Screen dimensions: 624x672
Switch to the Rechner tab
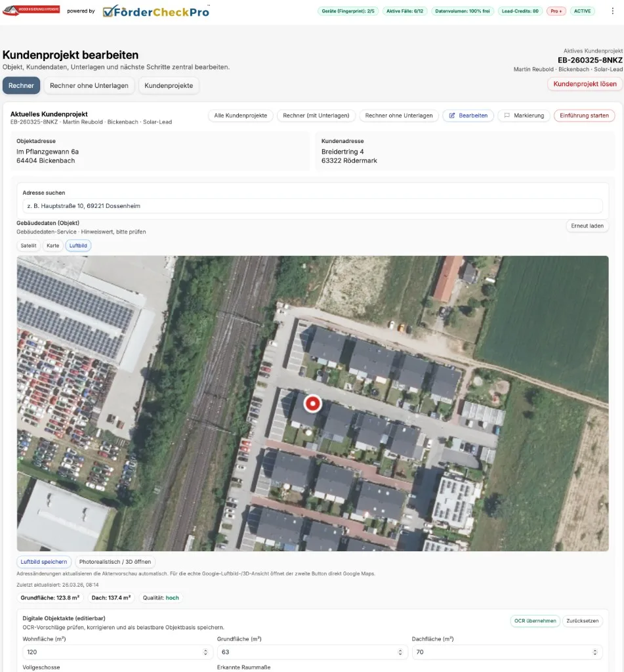coord(21,86)
